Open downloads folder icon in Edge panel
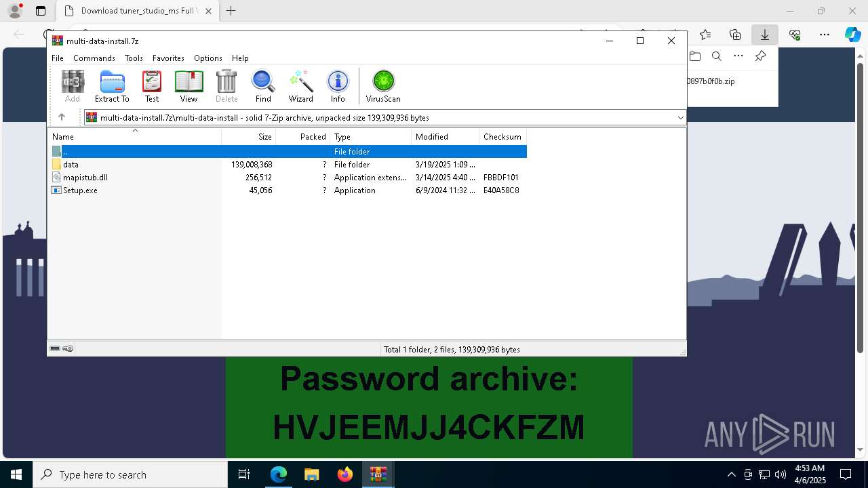The width and height of the screenshot is (868, 488). click(694, 56)
